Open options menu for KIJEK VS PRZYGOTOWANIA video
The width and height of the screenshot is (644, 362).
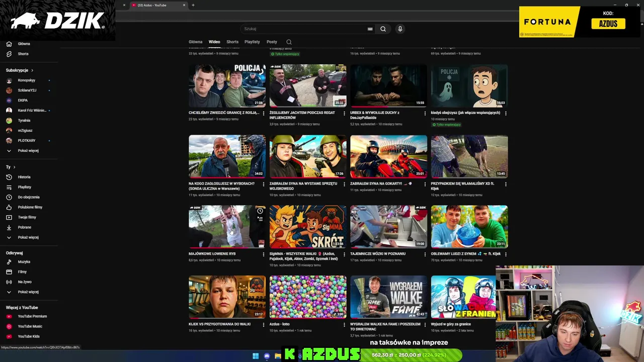click(x=263, y=325)
